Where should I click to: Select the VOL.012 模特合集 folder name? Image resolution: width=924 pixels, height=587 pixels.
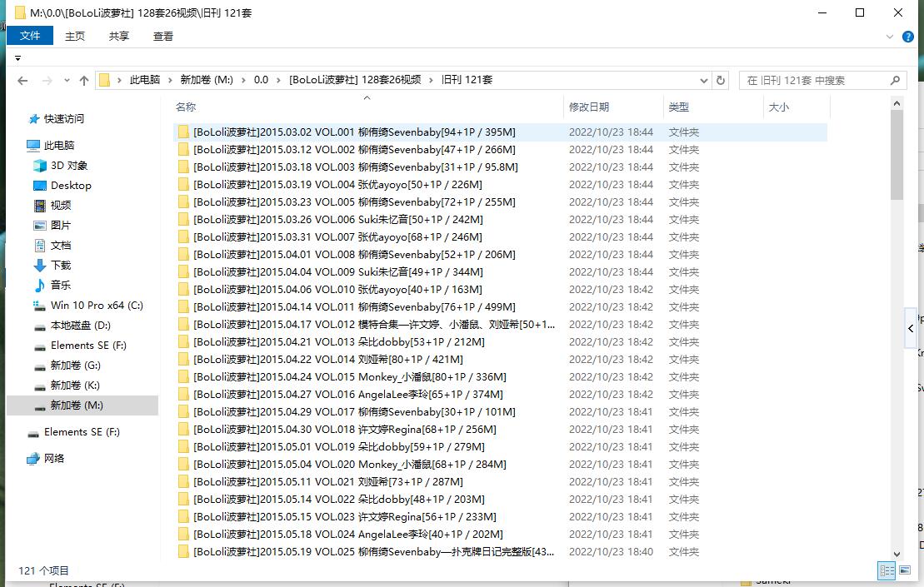[x=374, y=325]
